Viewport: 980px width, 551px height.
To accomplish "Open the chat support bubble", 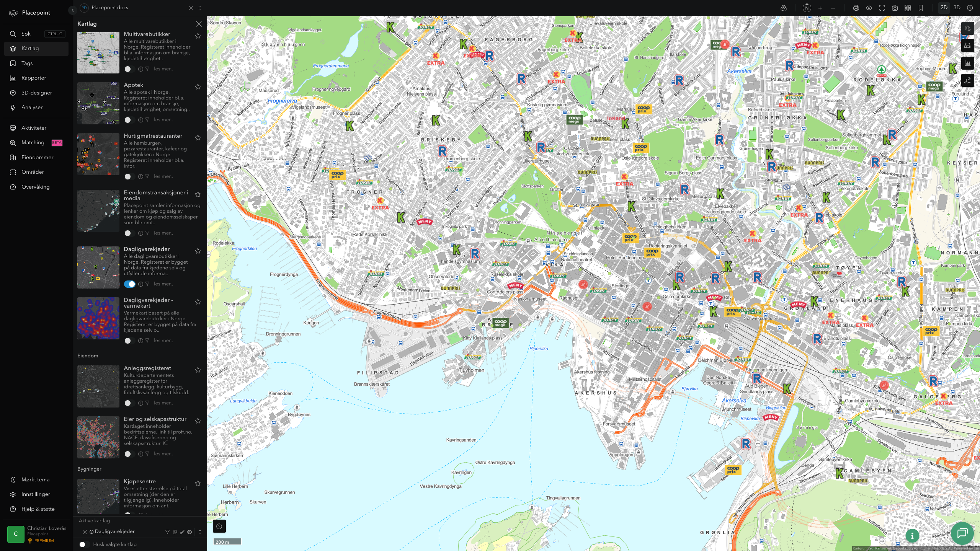I will pos(962,533).
